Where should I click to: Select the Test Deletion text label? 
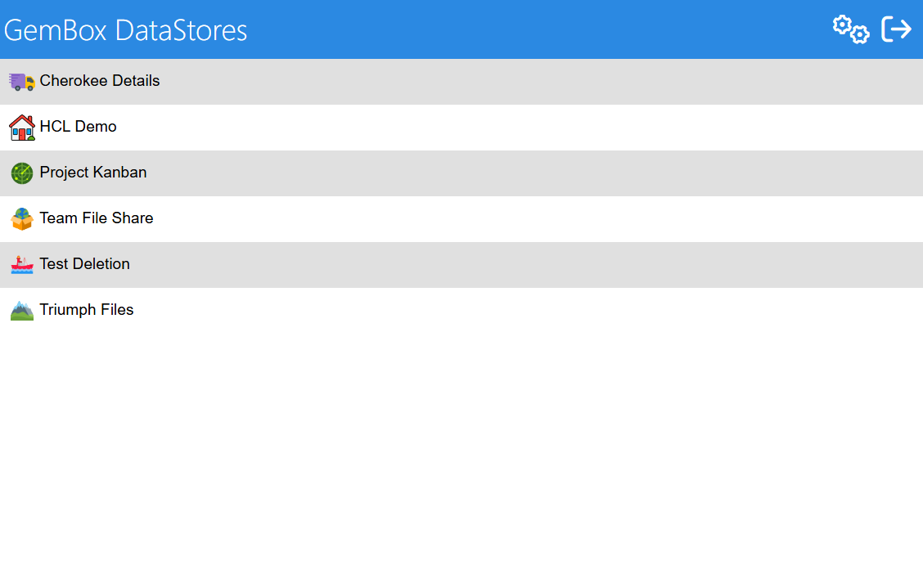[x=85, y=264]
